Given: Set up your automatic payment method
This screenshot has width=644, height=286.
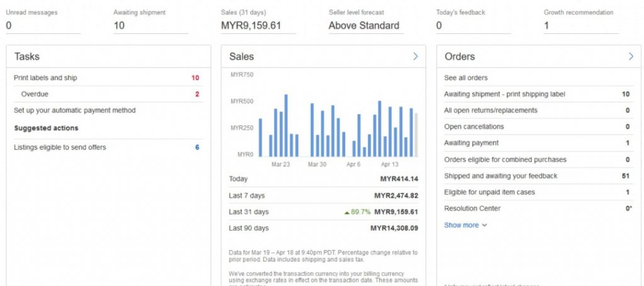Looking at the screenshot, I should point(74,110).
